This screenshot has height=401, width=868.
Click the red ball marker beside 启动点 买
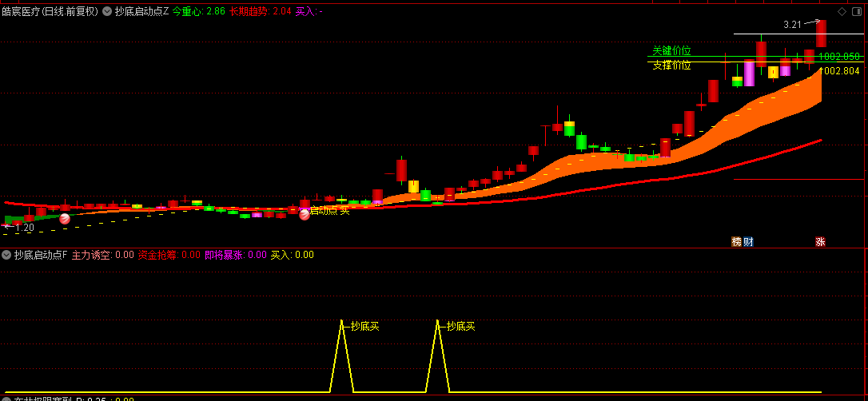(x=305, y=215)
